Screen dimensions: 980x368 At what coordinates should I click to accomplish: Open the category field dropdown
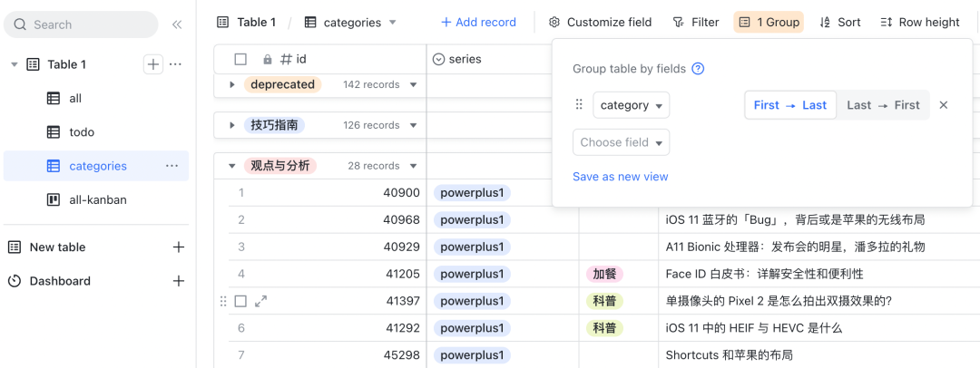[632, 105]
